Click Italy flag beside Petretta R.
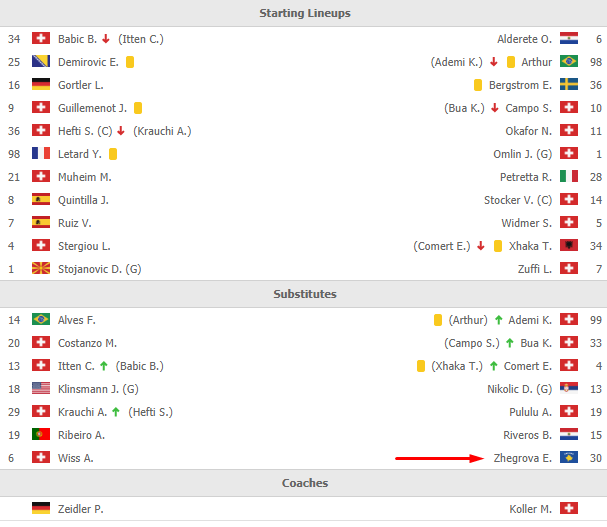Viewport: 607px width, 527px height. coord(568,177)
